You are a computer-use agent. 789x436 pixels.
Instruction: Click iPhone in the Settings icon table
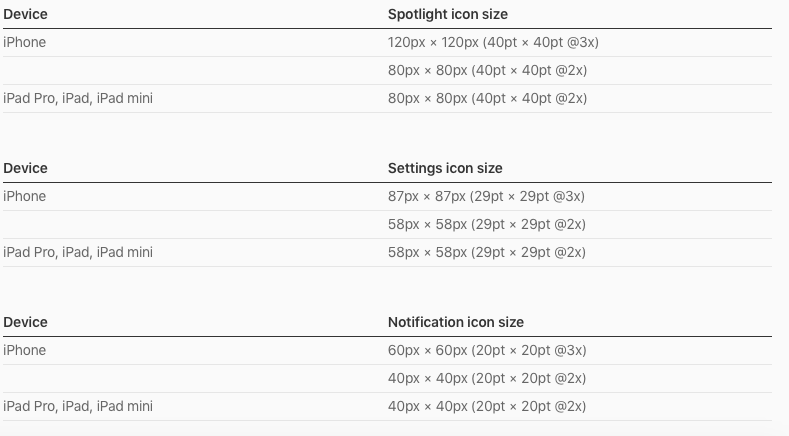25,196
